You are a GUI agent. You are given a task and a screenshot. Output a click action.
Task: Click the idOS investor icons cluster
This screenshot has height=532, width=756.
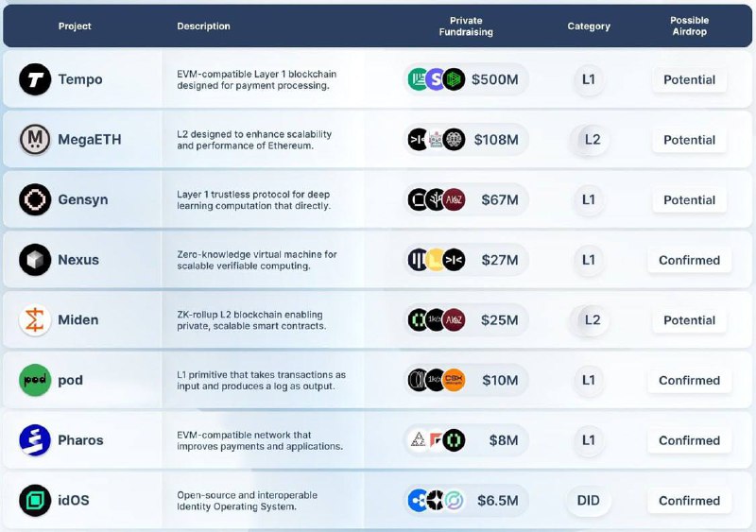pyautogui.click(x=436, y=501)
